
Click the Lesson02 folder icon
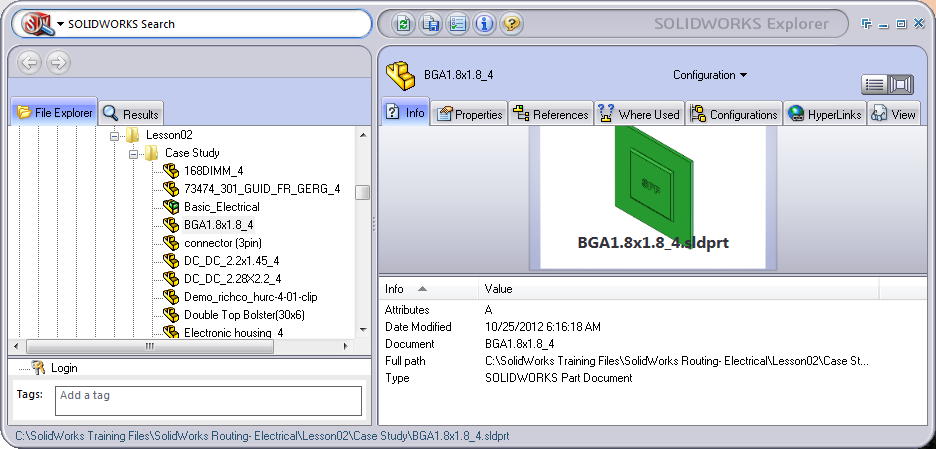click(x=133, y=135)
